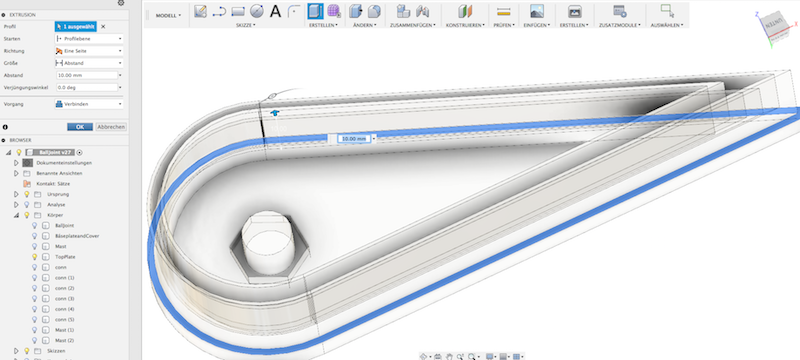Toggle visibility bulb of BaseplateandCover
Screen dimensions: 800x360
(x=35, y=236)
